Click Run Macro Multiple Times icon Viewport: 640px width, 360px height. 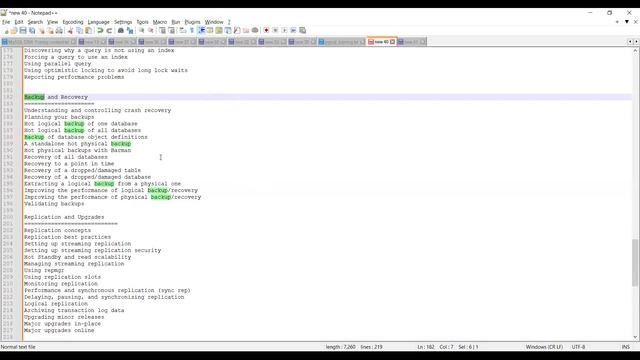pyautogui.click(x=293, y=31)
